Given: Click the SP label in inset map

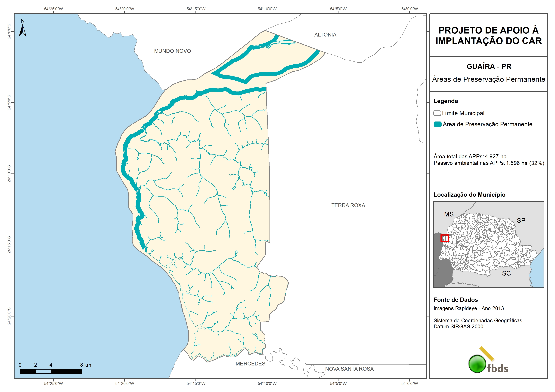Looking at the screenshot, I should click(521, 221).
